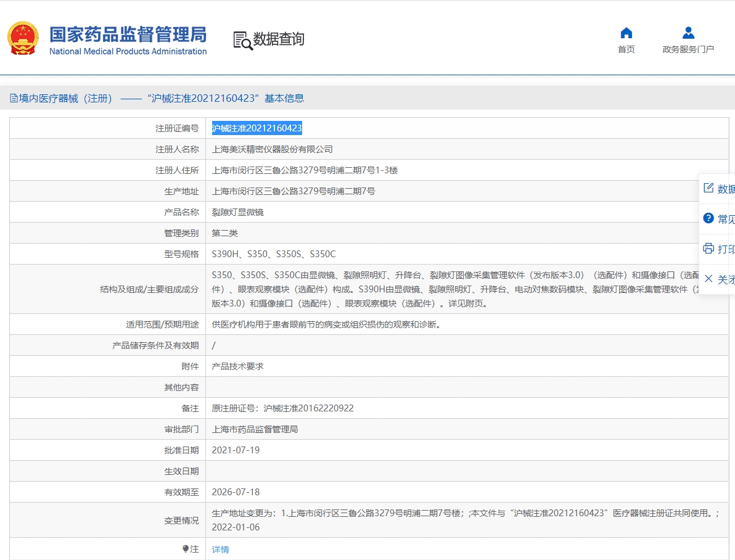Click the 批准日期 row label
The width and height of the screenshot is (735, 560).
click(181, 450)
